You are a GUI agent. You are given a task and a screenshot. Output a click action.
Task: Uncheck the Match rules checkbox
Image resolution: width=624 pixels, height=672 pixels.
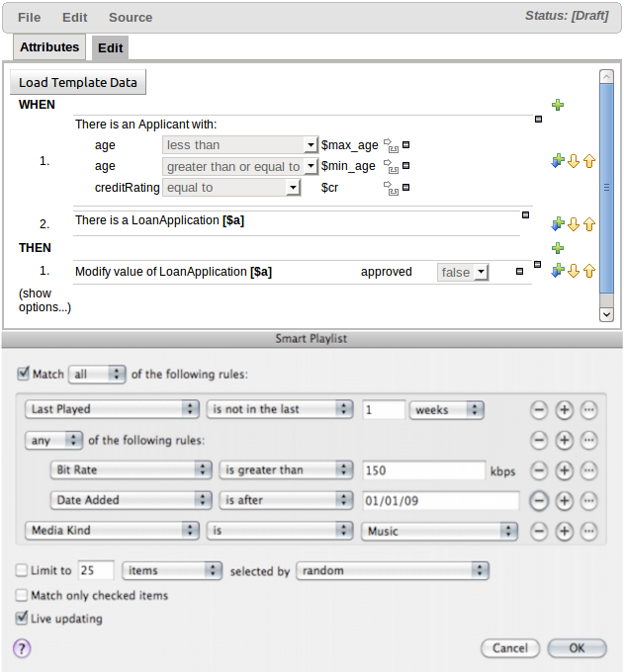tap(24, 375)
